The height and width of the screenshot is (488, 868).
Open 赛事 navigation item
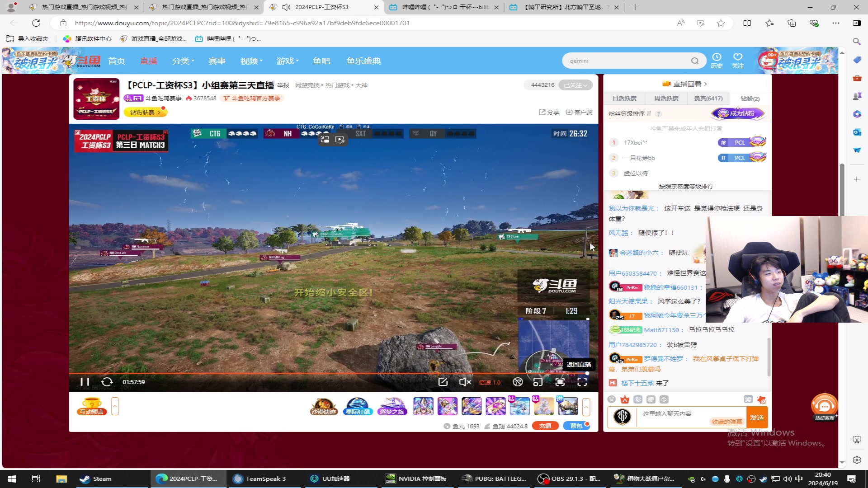coord(217,61)
